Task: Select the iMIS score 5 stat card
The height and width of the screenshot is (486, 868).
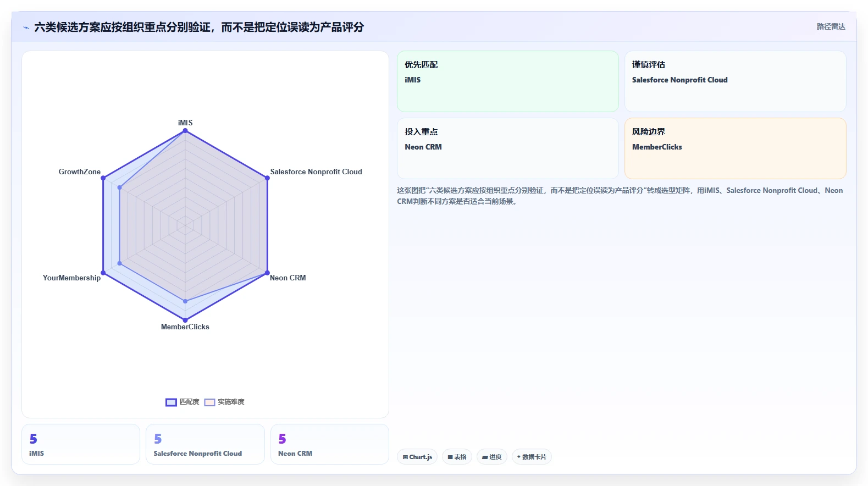Action: (81, 444)
